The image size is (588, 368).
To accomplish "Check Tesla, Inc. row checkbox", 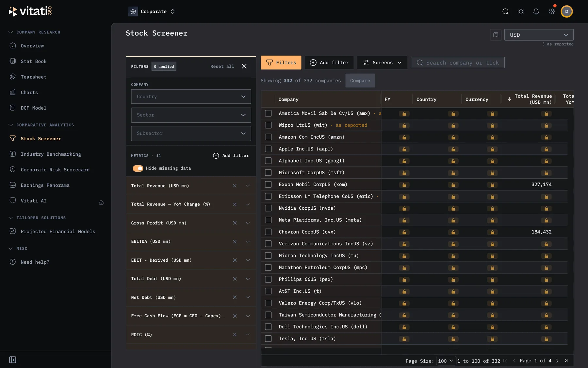I will 268,339.
